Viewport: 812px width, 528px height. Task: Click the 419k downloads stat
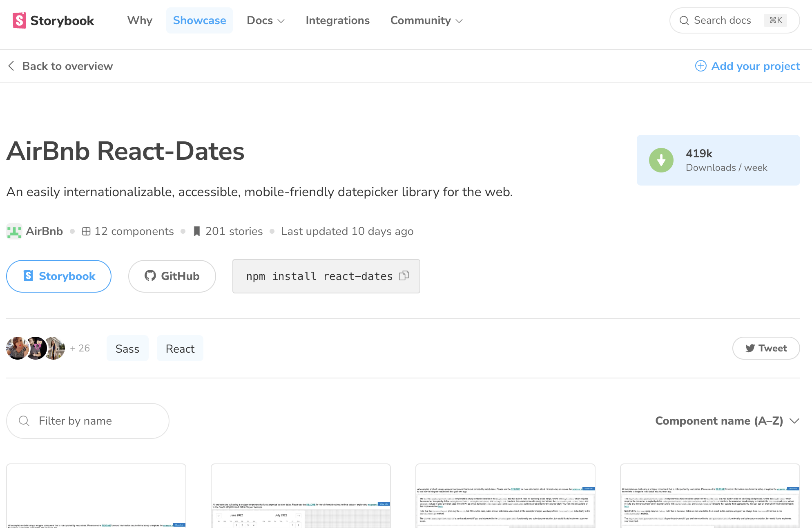coord(718,160)
